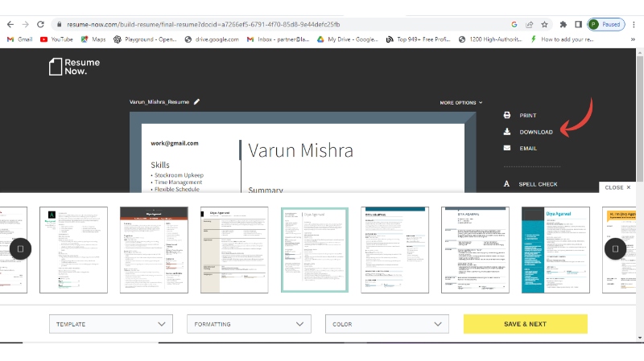The height and width of the screenshot is (361, 644).
Task: Close the template picker panel
Action: click(x=617, y=187)
